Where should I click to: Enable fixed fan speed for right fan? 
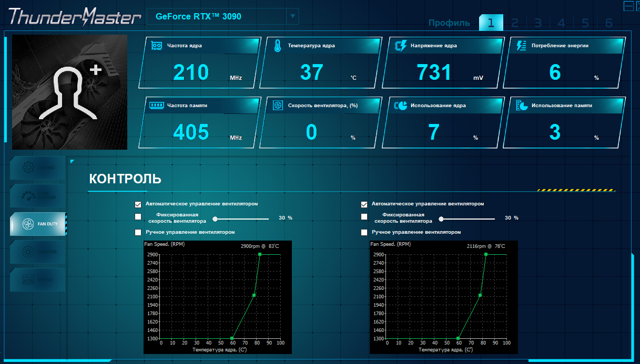pos(364,217)
